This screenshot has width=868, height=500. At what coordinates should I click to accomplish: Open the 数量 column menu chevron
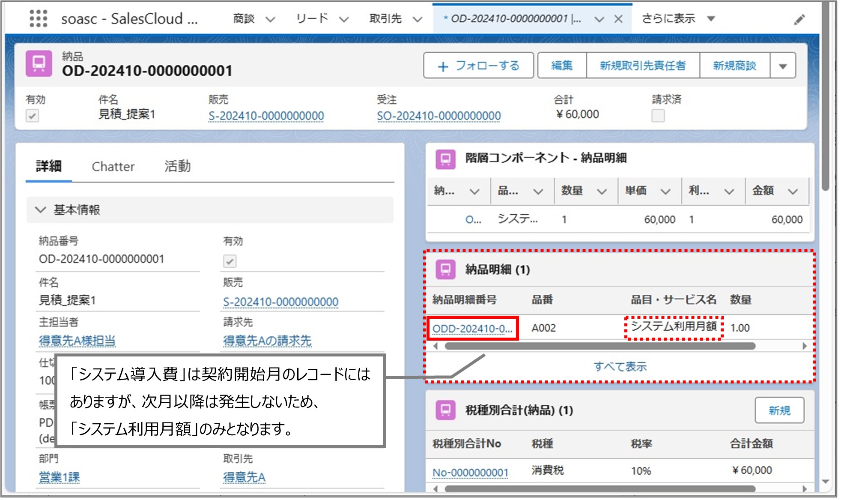click(x=602, y=192)
